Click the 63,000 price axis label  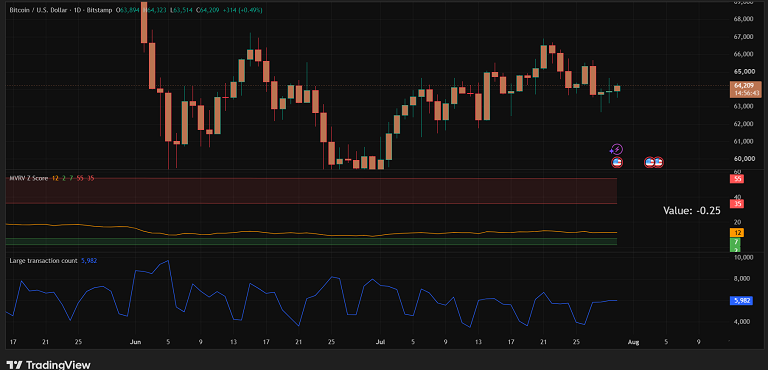743,106
